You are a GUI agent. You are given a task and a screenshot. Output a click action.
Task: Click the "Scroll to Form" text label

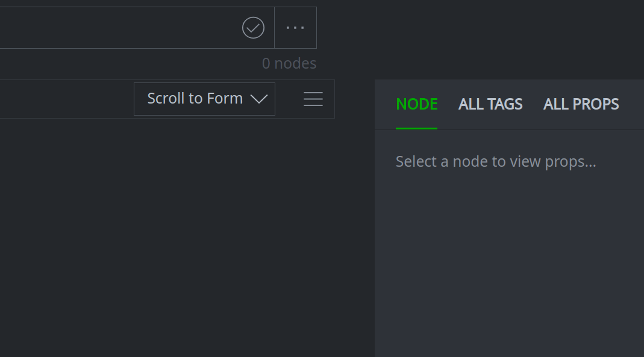pyautogui.click(x=195, y=99)
